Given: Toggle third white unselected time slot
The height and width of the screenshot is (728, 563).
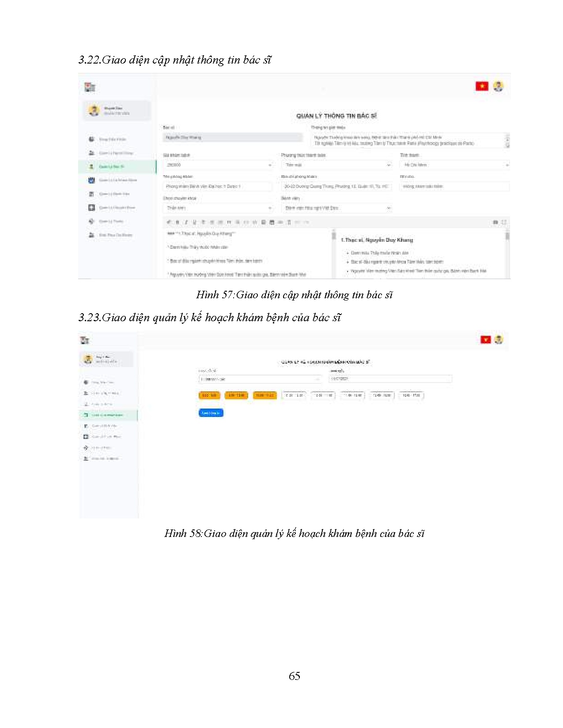Looking at the screenshot, I should point(352,395).
